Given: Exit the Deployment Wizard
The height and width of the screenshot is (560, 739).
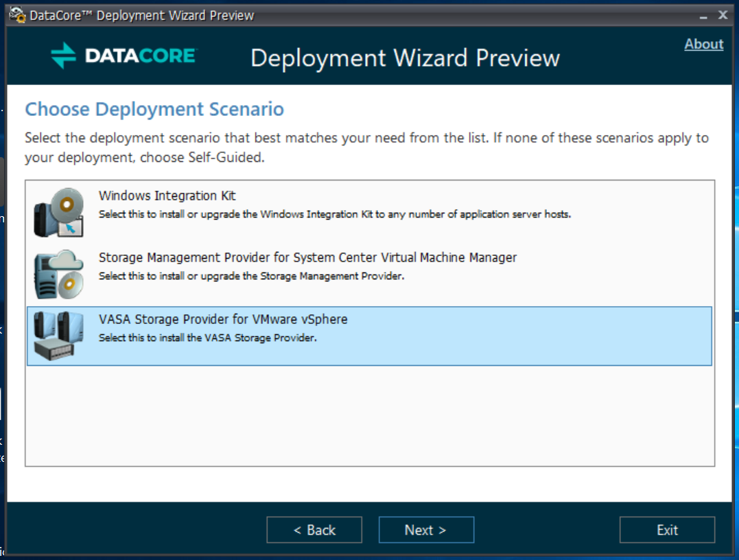Looking at the screenshot, I should (x=668, y=530).
